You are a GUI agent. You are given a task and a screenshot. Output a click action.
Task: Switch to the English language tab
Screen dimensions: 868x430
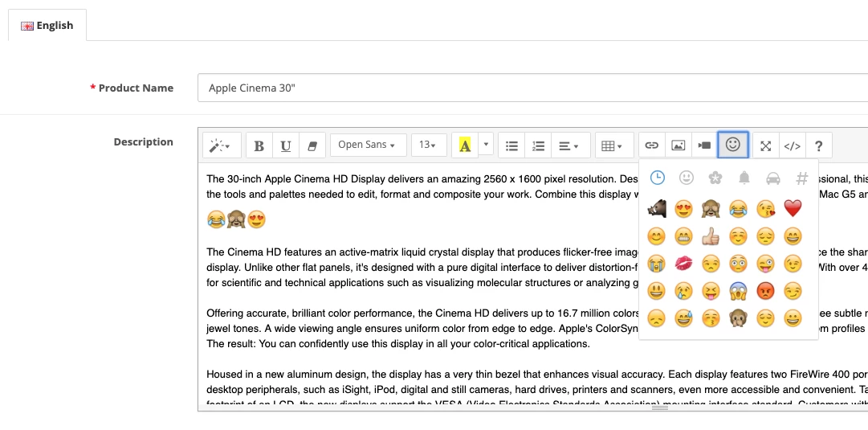point(47,26)
